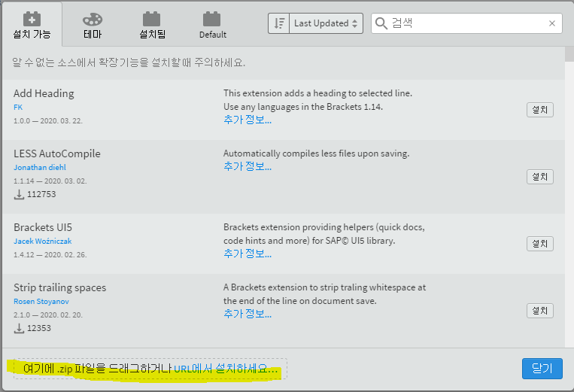Switch to the 설치됨 tab
Image resolution: width=574 pixels, height=392 pixels.
pos(152,25)
